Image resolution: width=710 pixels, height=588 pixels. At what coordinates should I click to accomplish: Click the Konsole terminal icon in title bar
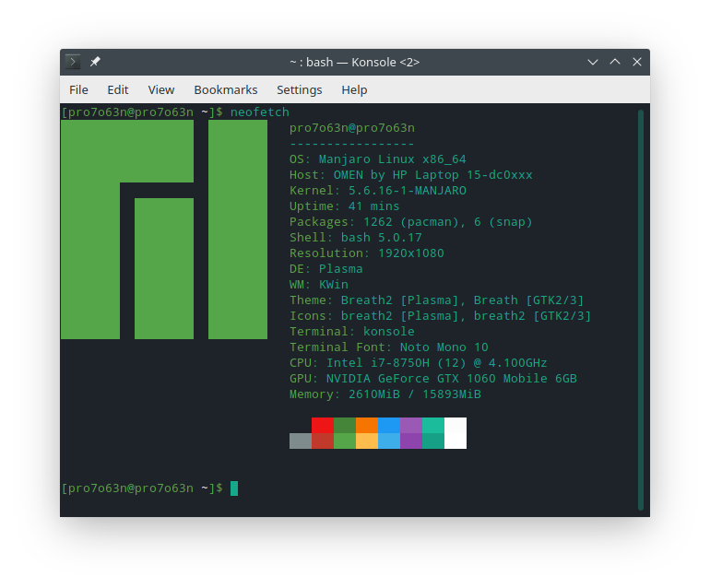pyautogui.click(x=73, y=62)
